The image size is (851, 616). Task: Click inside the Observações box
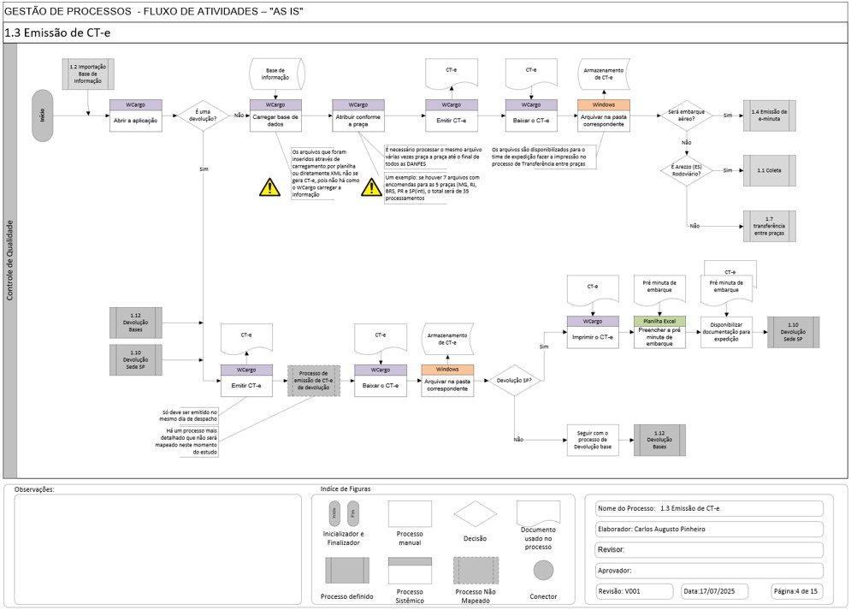pos(157,549)
